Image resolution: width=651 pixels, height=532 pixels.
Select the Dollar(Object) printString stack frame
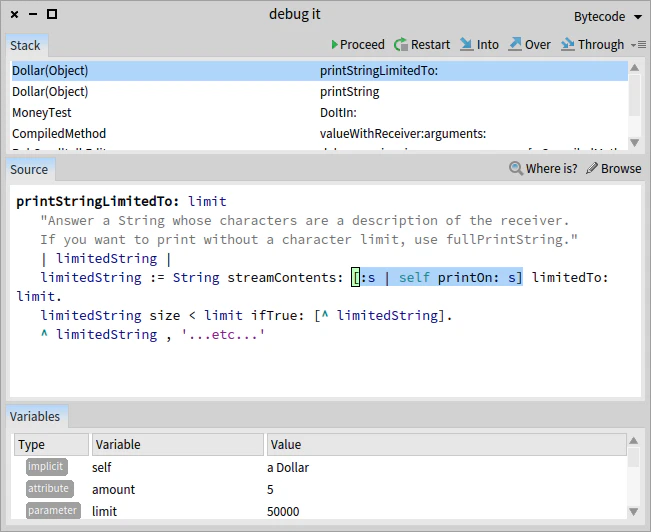(x=319, y=91)
